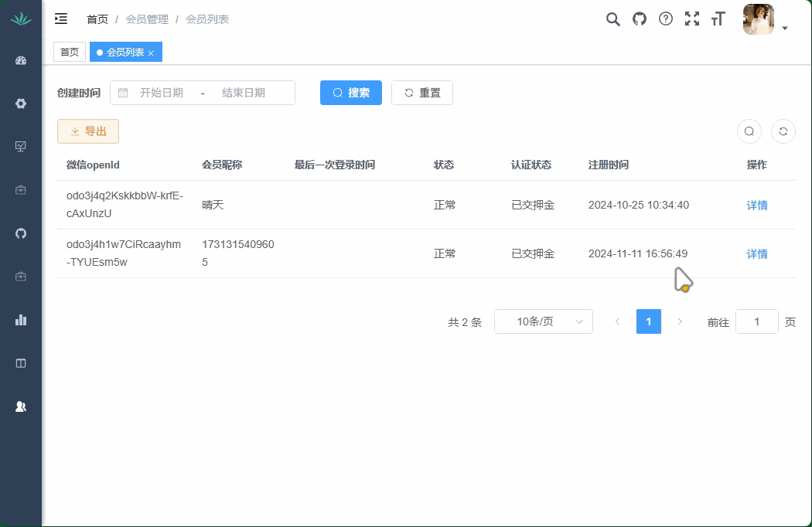Click the calendar icon in date picker
Screen dimensions: 812x527
tap(123, 93)
